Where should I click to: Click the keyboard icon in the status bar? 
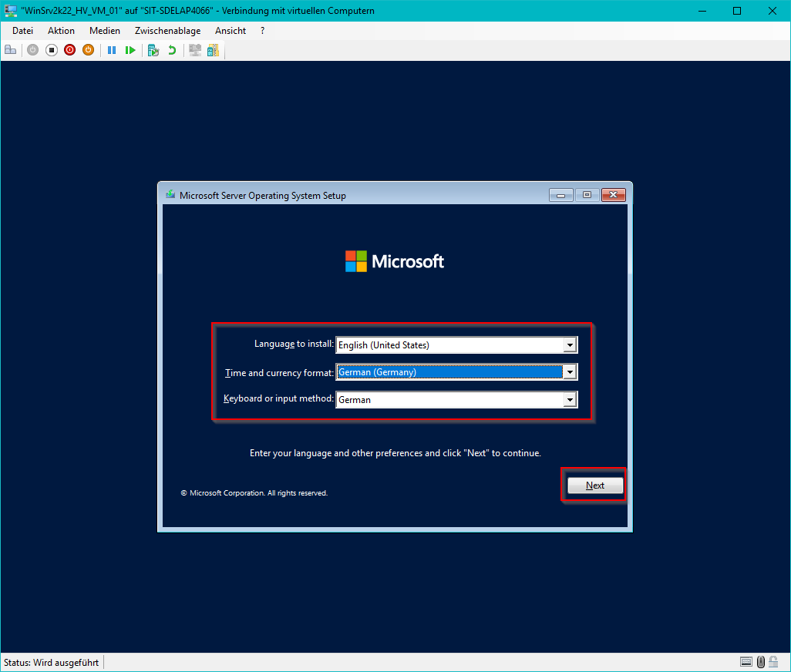(x=746, y=662)
